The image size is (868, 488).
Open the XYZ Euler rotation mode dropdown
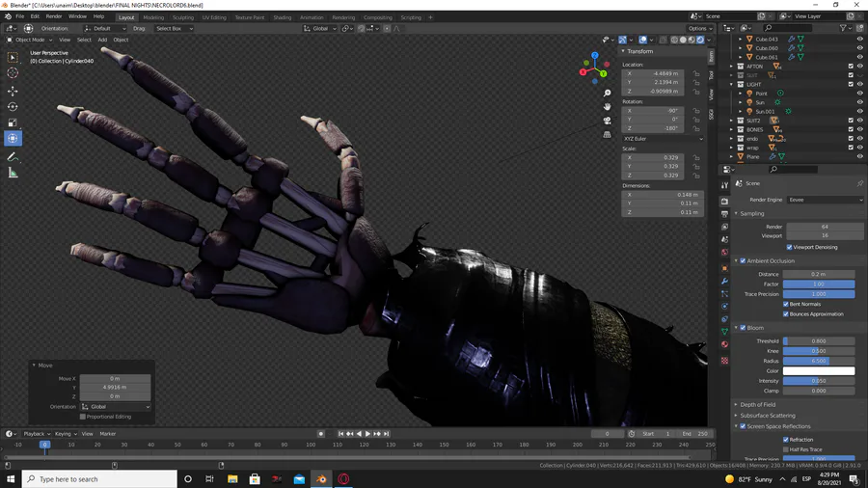(x=663, y=139)
